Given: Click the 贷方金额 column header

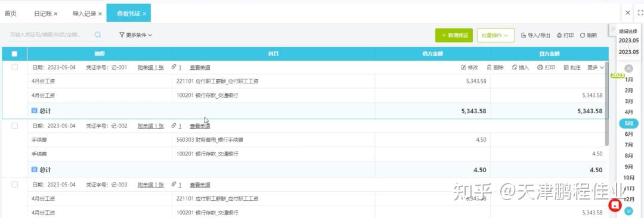Looking at the screenshot, I should click(x=550, y=54).
